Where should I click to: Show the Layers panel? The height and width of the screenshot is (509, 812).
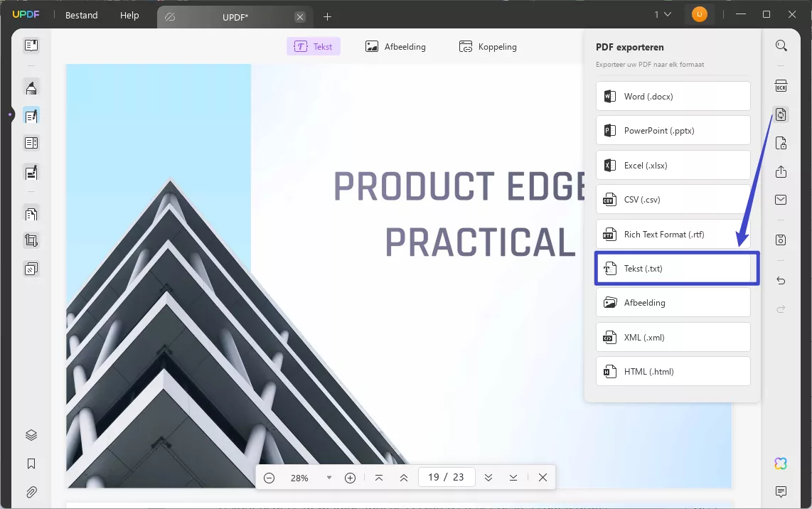(31, 435)
